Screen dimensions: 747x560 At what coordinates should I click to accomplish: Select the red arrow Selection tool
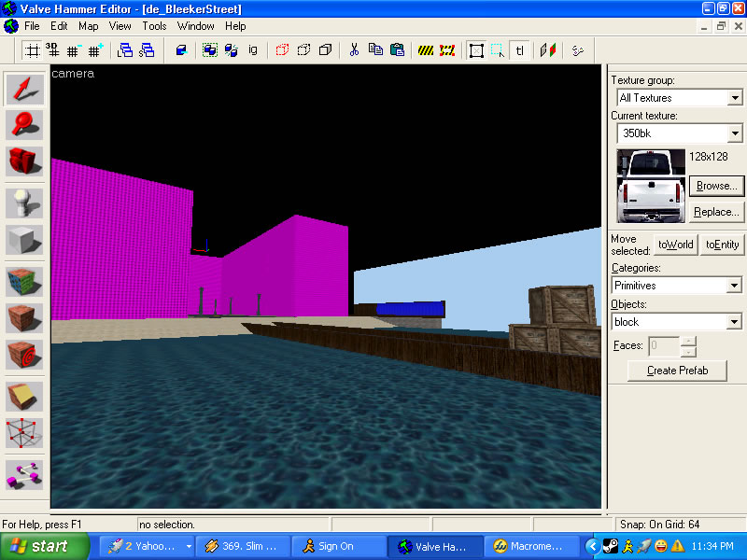click(x=24, y=90)
